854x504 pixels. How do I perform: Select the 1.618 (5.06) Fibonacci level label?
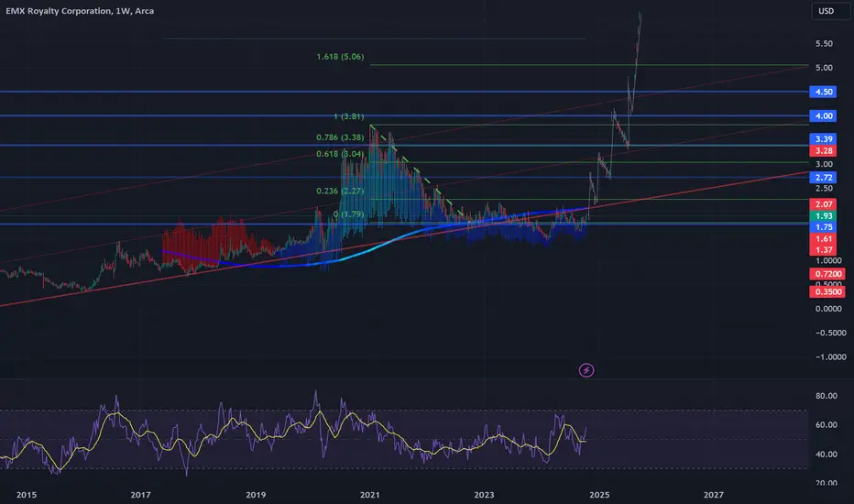(340, 57)
